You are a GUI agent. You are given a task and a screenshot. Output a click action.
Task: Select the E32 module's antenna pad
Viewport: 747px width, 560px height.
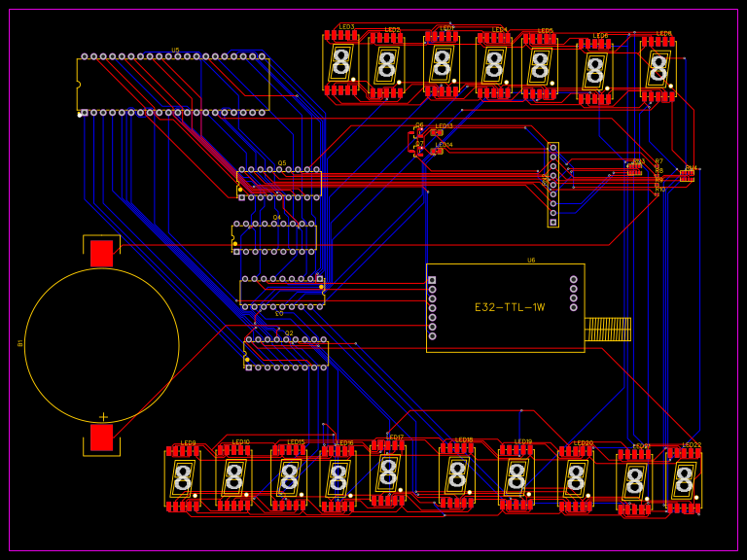(x=607, y=329)
